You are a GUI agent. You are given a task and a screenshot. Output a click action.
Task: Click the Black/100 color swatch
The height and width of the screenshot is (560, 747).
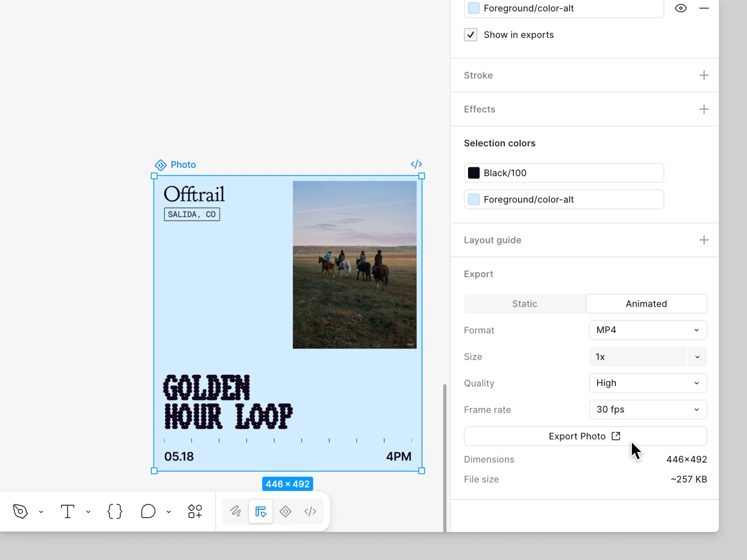[473, 173]
